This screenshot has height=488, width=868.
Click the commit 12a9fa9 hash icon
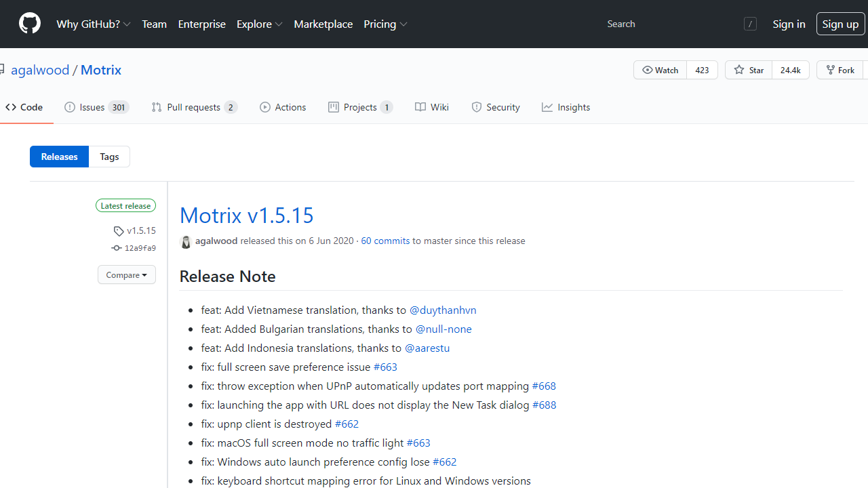[117, 248]
